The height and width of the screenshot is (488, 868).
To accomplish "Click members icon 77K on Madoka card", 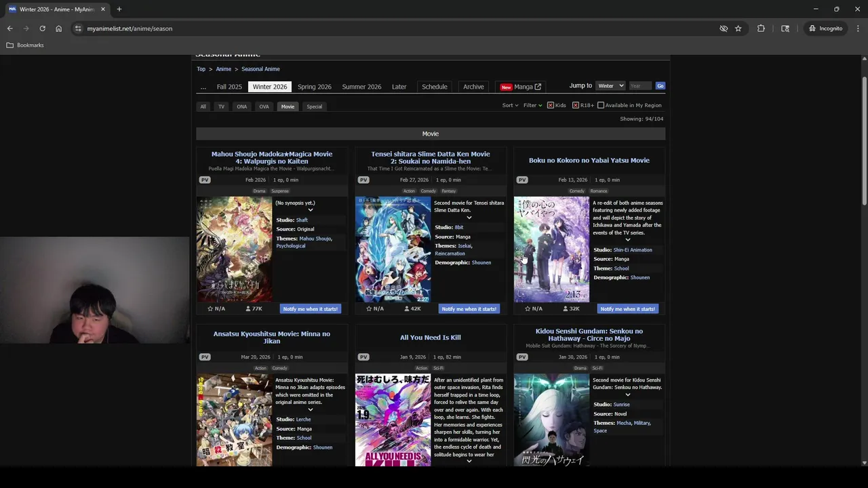I will 248,308.
